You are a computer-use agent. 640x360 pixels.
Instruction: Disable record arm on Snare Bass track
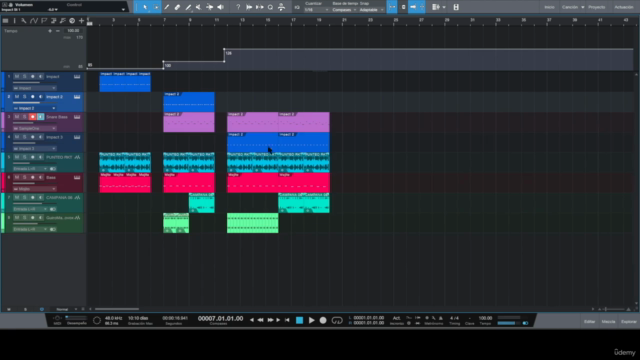(33, 117)
